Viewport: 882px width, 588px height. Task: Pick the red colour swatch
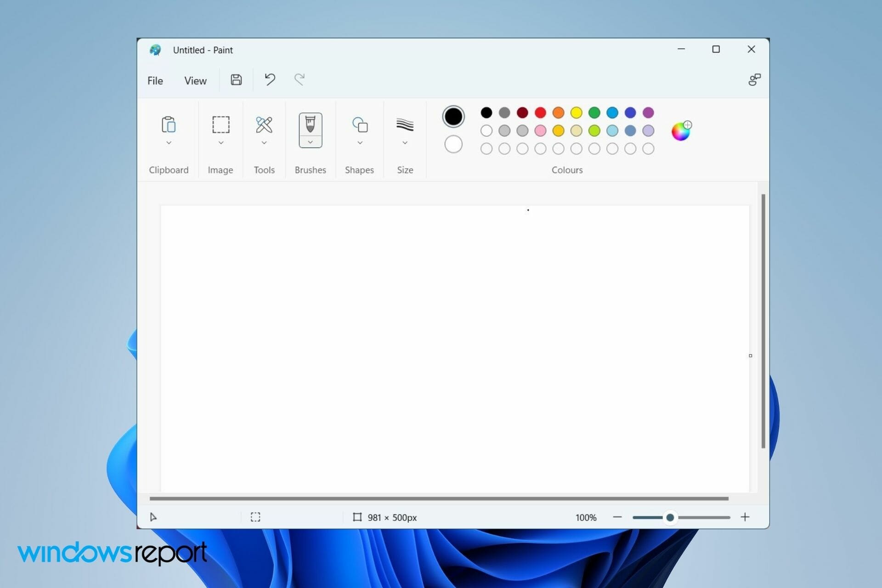(540, 113)
